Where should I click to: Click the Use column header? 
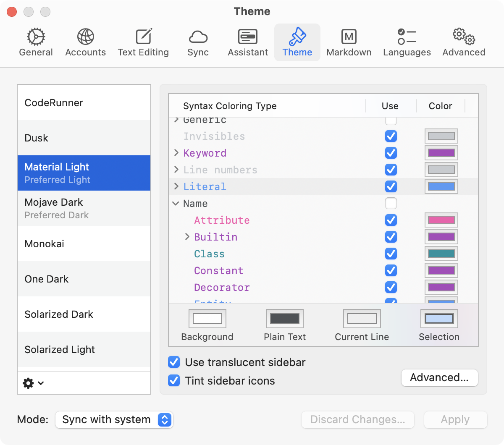click(390, 106)
